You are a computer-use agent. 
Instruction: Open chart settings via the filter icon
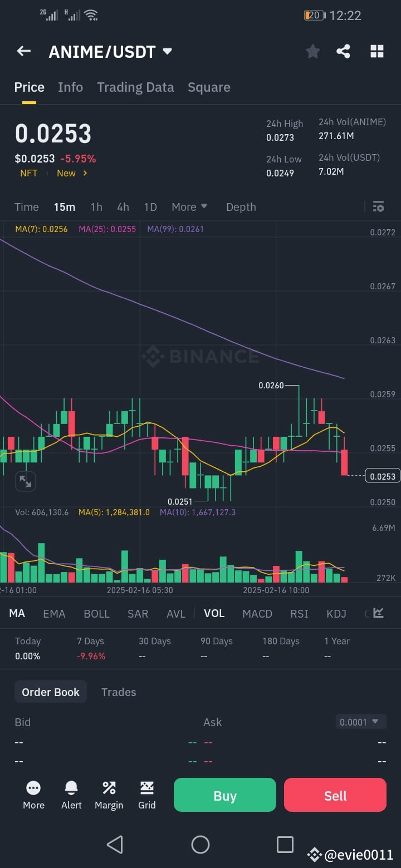378,206
